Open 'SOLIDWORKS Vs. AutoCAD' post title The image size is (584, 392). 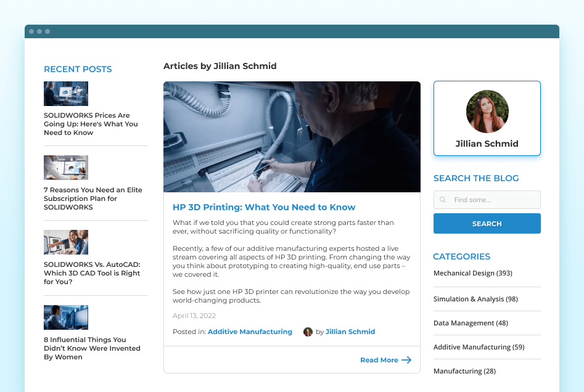[x=92, y=273]
